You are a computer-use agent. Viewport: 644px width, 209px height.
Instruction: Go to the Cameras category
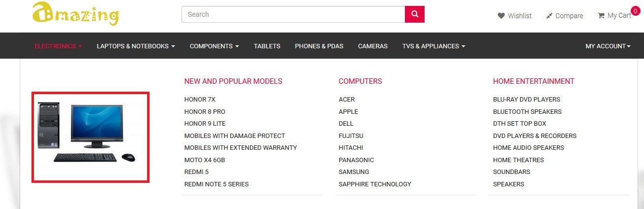(372, 46)
